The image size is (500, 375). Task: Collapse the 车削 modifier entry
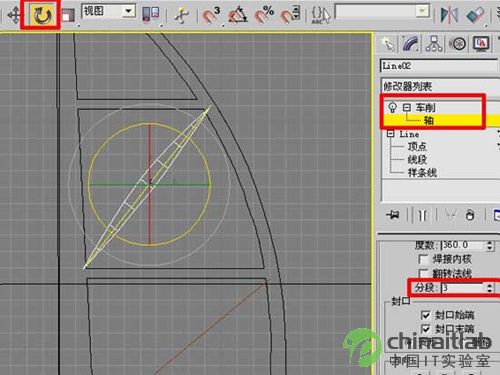[406, 107]
